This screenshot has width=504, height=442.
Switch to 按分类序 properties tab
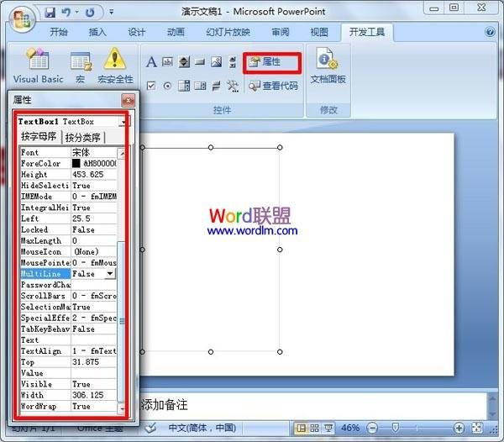coord(83,137)
